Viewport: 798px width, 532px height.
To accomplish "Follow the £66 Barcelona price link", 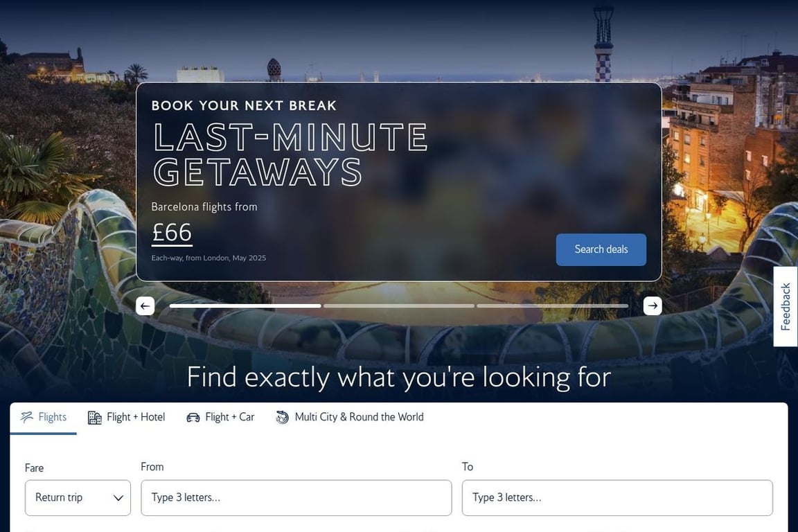I will point(172,233).
